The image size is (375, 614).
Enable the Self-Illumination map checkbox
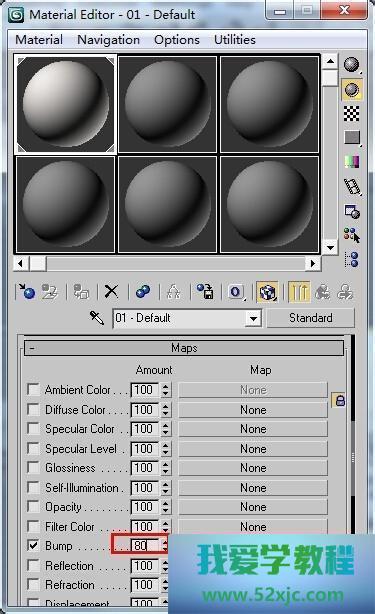point(34,488)
